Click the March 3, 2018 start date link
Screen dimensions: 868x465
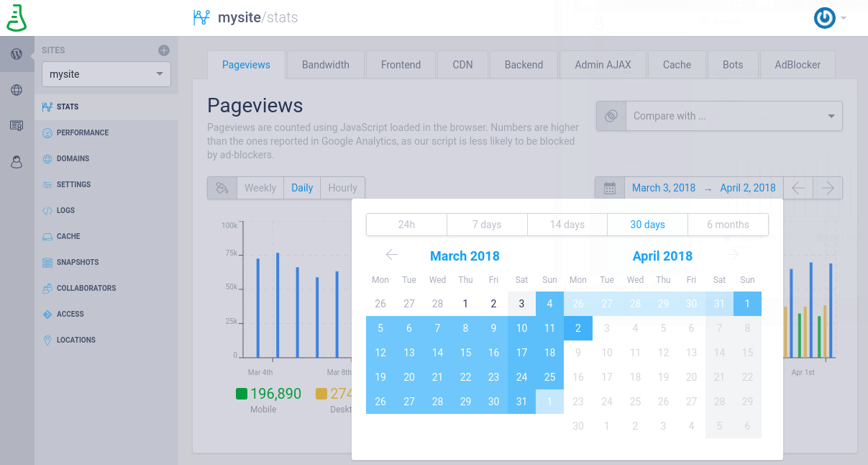coord(663,187)
